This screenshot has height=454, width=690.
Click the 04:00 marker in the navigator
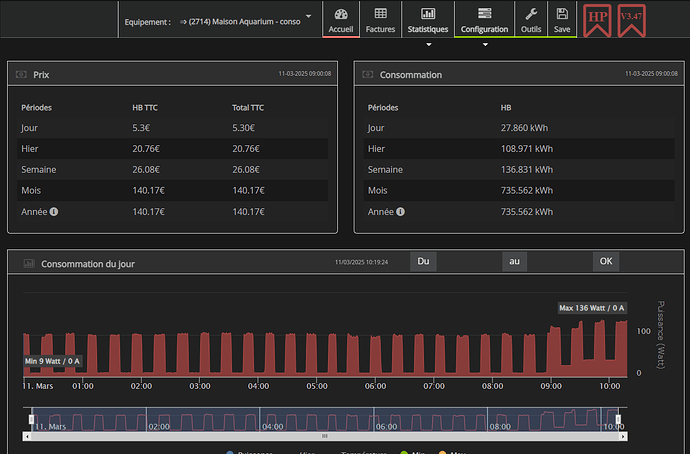tap(273, 426)
